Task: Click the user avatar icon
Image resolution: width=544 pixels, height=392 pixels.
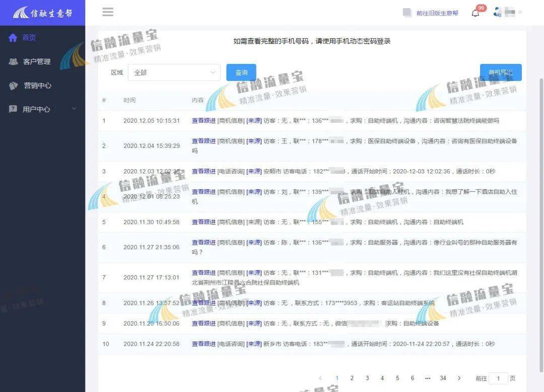Action: click(498, 12)
